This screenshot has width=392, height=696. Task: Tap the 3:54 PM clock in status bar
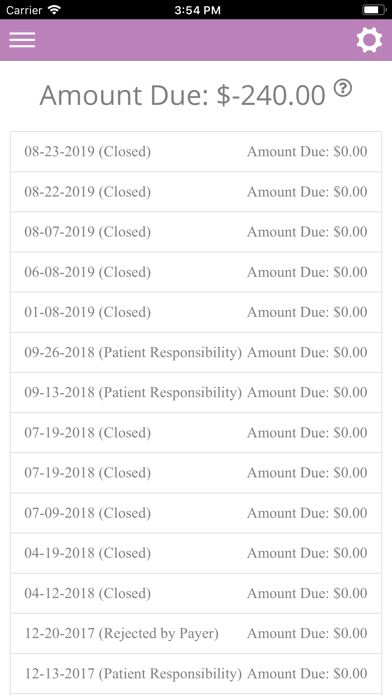pos(197,10)
